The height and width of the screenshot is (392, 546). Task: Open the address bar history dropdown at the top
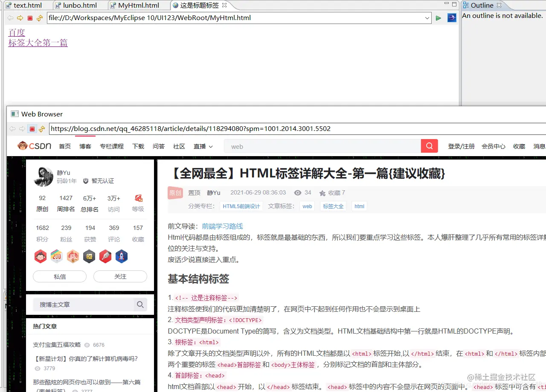pos(427,18)
